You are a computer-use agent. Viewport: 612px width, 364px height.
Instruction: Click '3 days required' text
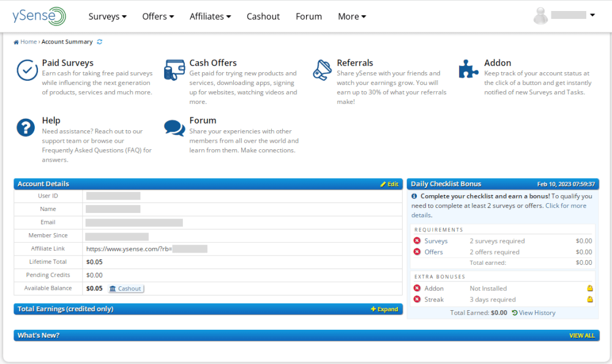coord(493,300)
